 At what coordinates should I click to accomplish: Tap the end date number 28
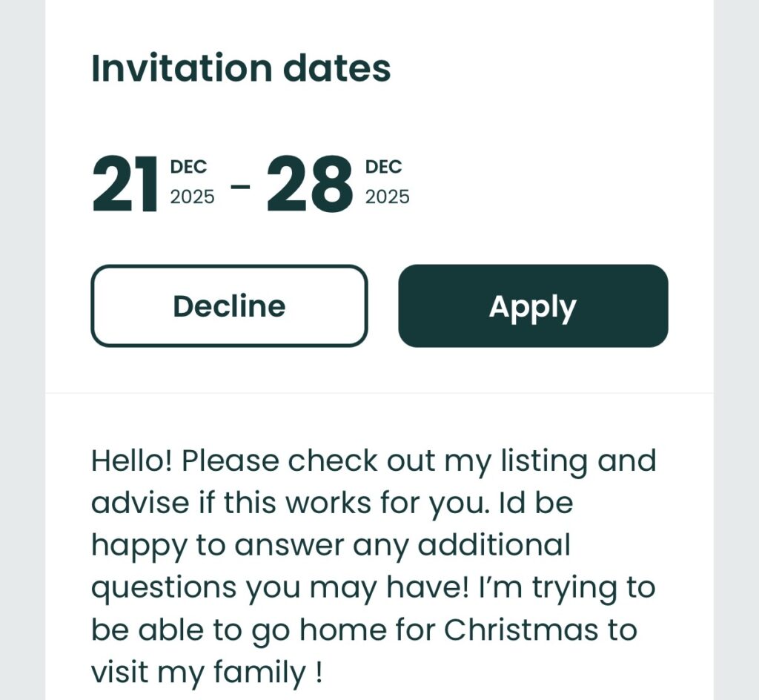310,185
